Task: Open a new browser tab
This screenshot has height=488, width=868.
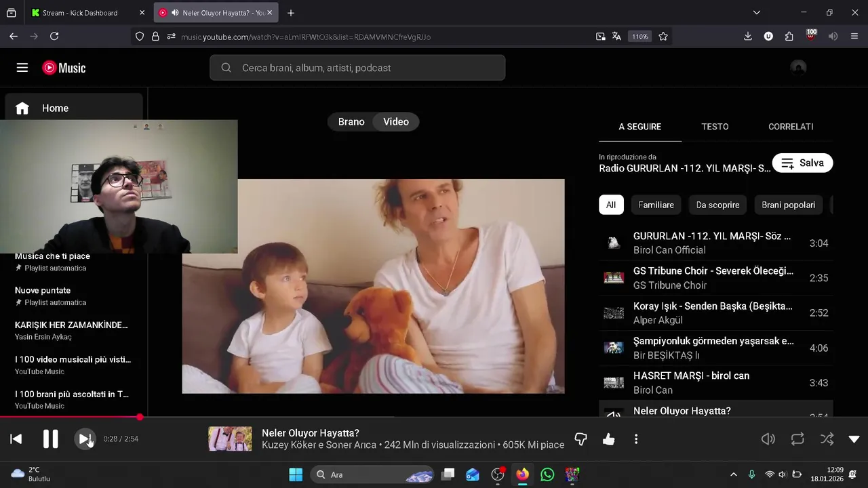Action: coord(291,13)
